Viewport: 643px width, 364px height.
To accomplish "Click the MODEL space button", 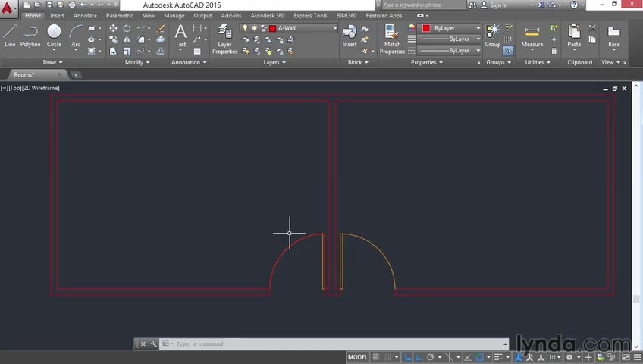I will coord(358,357).
